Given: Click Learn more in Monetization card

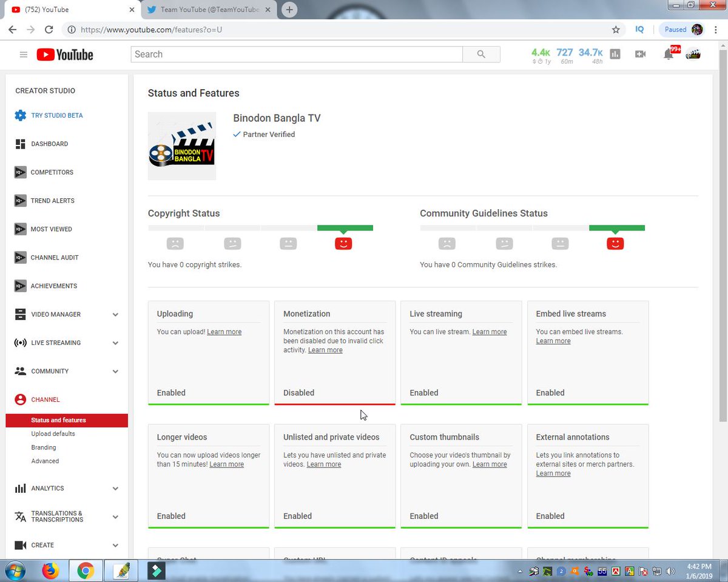Looking at the screenshot, I should [x=325, y=350].
